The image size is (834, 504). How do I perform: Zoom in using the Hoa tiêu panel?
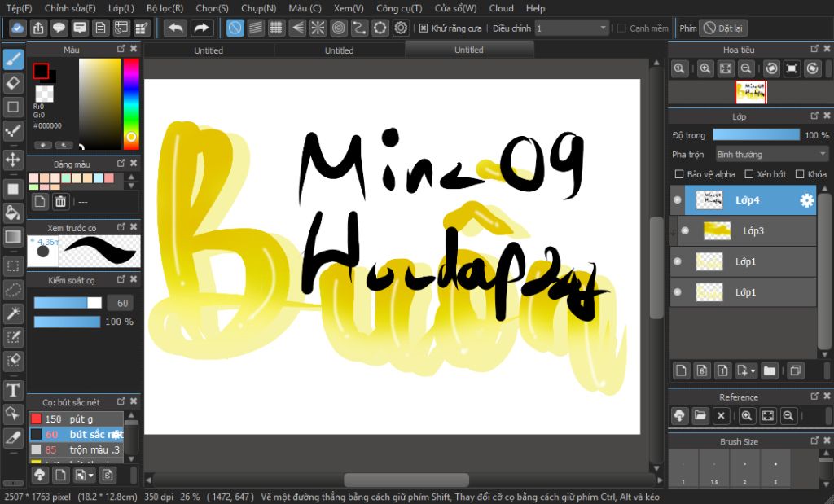point(705,68)
